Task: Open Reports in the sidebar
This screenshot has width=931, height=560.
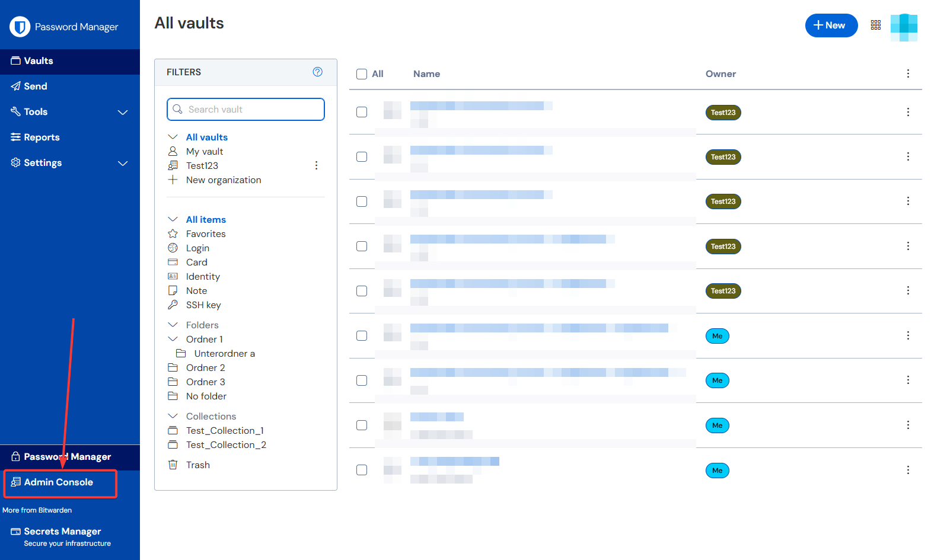Action: tap(42, 137)
